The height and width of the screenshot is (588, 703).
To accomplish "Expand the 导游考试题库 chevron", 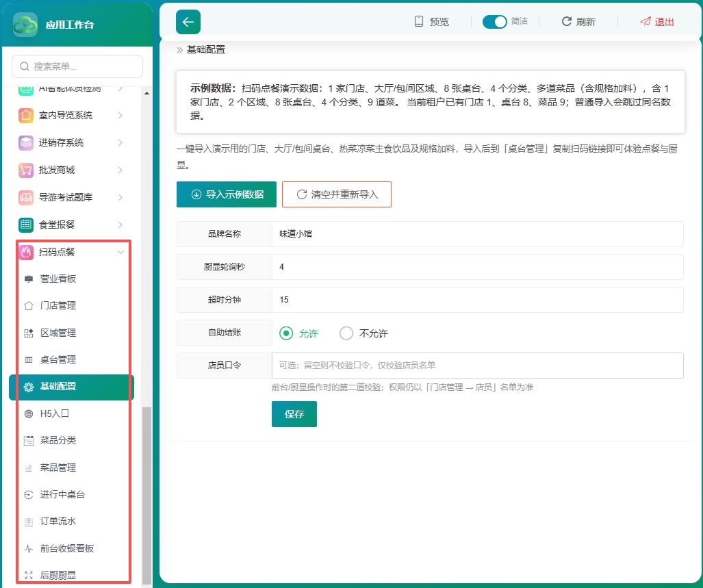I will 120,197.
